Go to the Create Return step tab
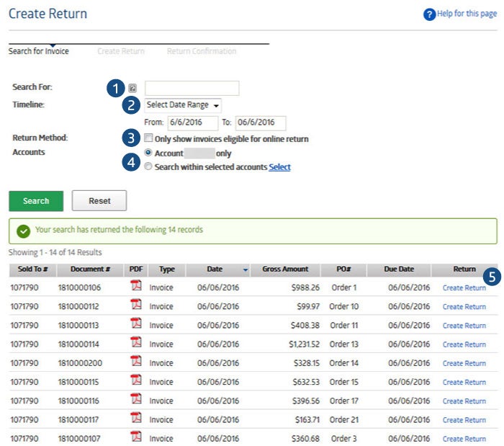The height and width of the screenshot is (446, 504). (x=121, y=52)
